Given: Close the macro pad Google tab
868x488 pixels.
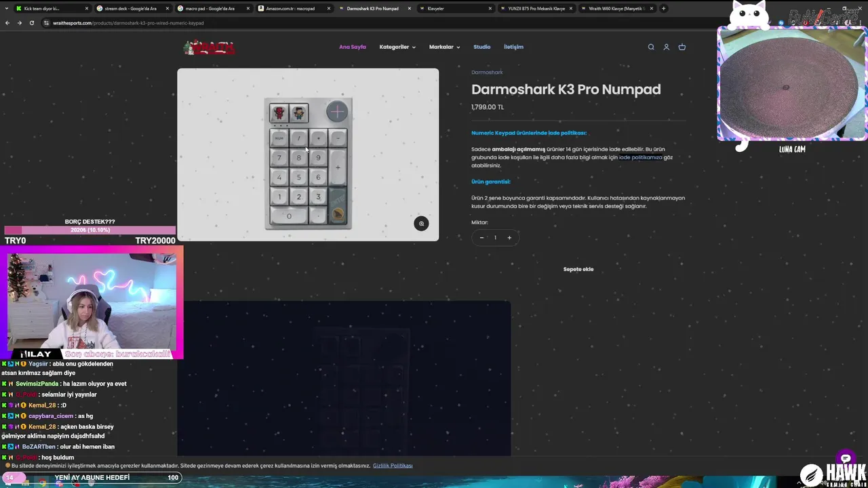Looking at the screenshot, I should [248, 8].
